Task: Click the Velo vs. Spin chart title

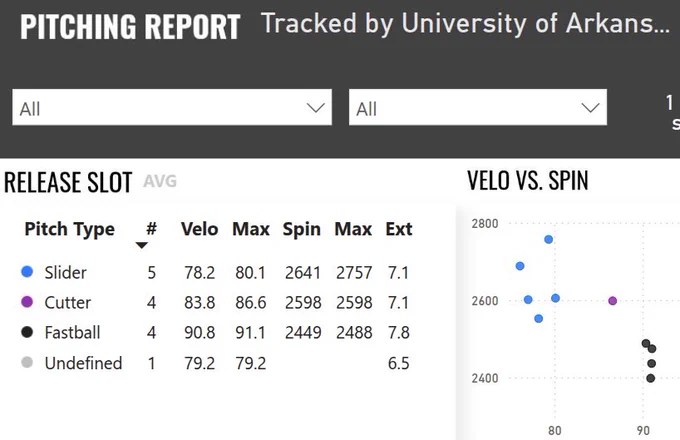Action: point(528,180)
